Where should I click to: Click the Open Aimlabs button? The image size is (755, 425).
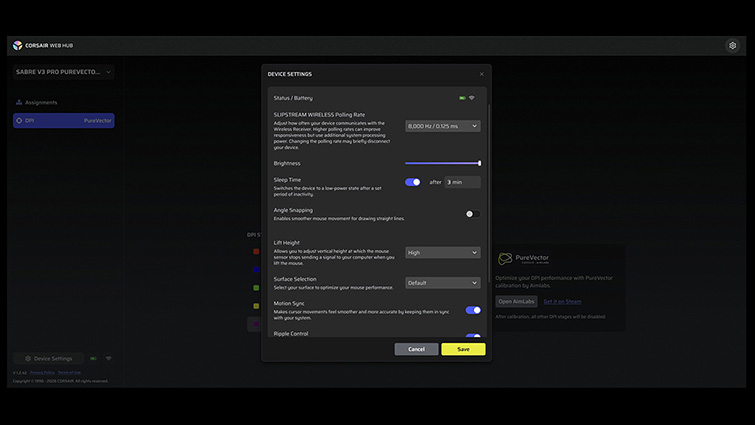[516, 302]
